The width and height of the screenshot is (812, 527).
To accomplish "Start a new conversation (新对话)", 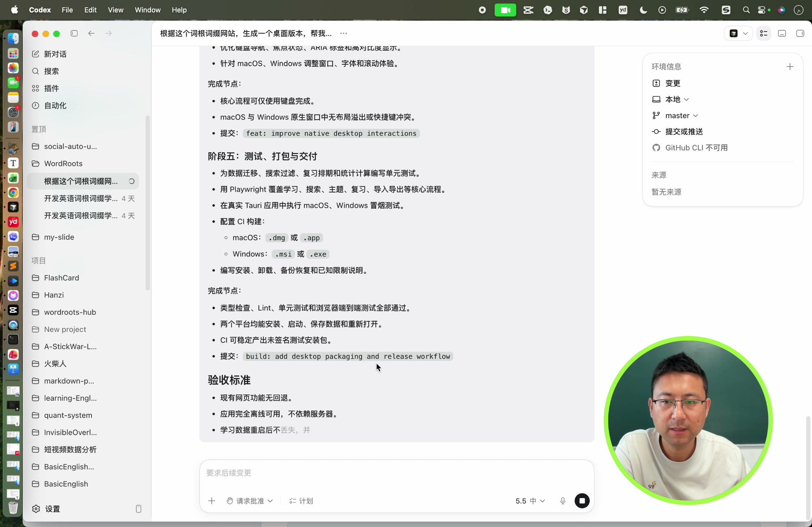I will click(x=83, y=54).
